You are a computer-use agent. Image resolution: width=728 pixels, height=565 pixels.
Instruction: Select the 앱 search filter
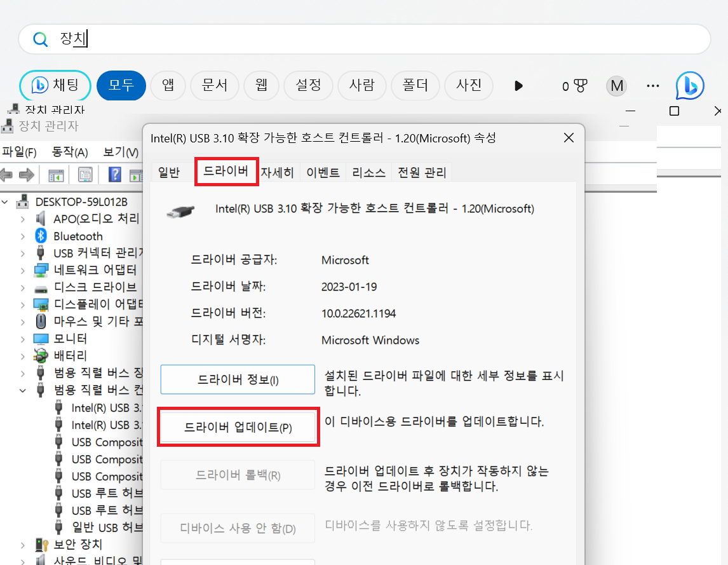point(168,86)
